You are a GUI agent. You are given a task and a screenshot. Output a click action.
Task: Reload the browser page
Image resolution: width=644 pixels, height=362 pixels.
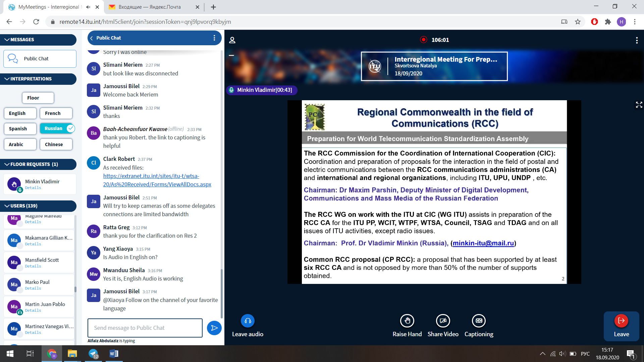click(36, 22)
